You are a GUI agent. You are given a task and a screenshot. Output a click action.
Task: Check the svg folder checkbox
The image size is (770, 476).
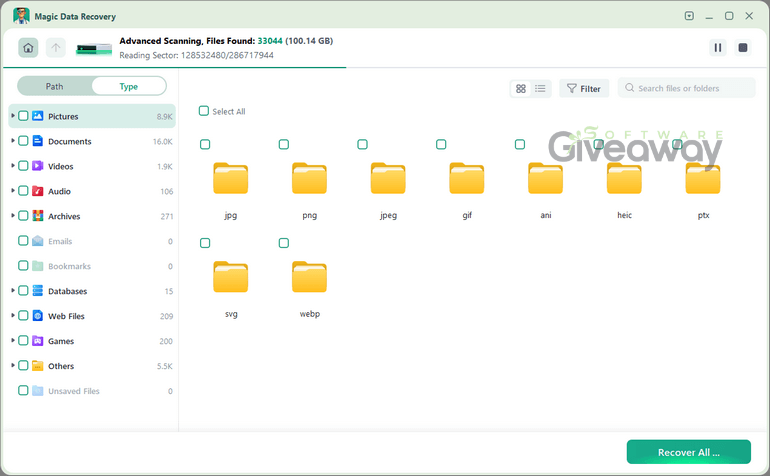point(205,243)
